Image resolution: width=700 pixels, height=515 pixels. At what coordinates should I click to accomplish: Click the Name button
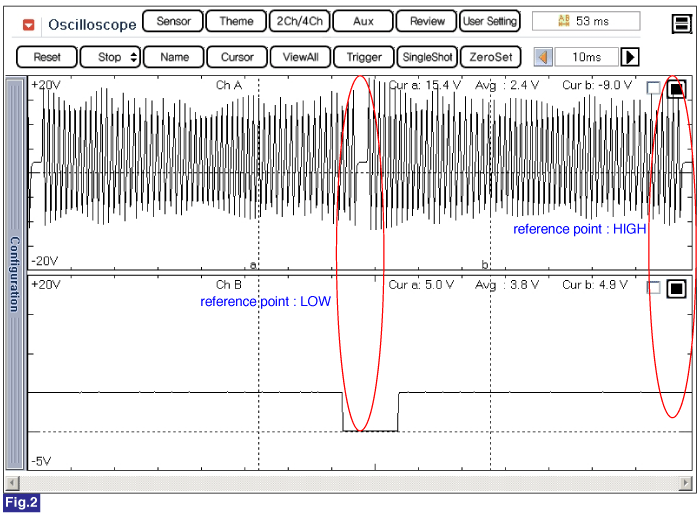click(x=174, y=57)
